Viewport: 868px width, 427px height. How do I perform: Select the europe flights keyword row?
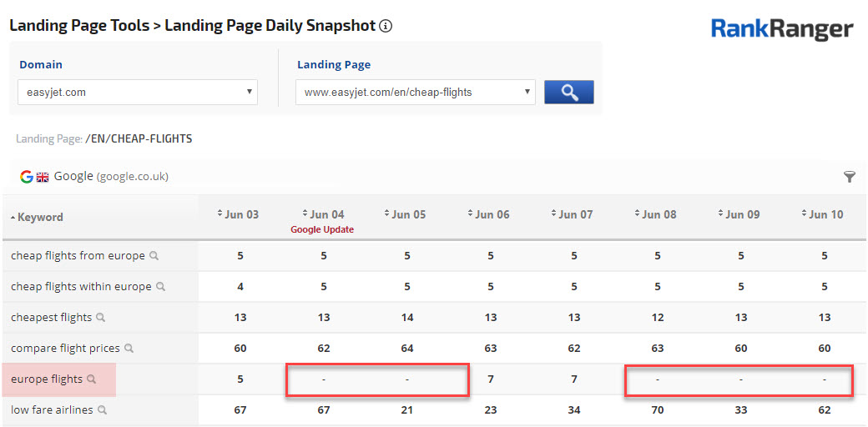(x=47, y=379)
